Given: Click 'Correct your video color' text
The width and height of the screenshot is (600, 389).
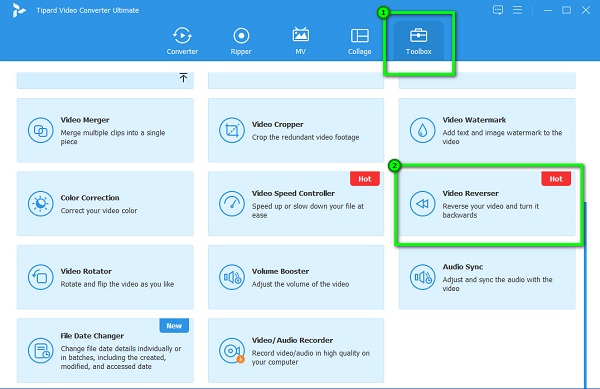Looking at the screenshot, I should [99, 211].
